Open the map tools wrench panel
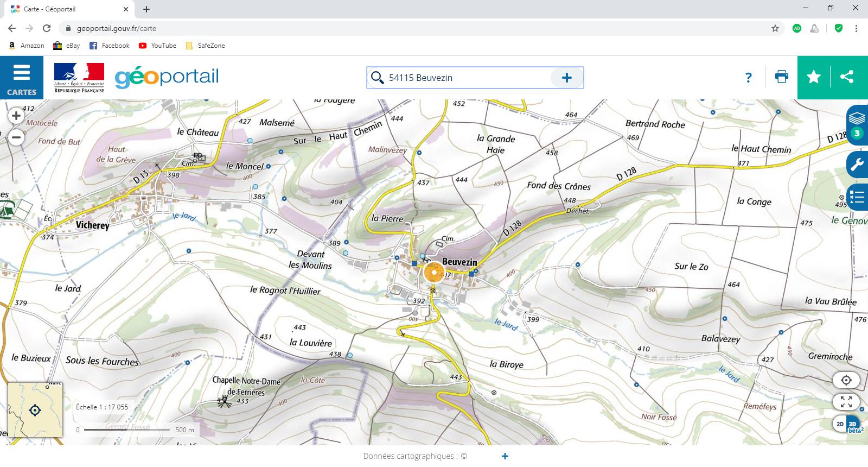 pos(858,164)
